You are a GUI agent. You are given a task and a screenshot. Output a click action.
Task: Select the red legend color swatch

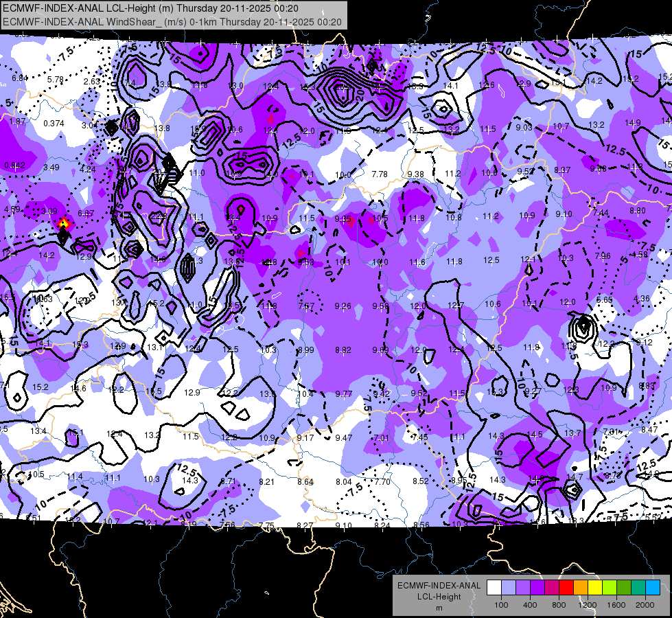(x=566, y=587)
